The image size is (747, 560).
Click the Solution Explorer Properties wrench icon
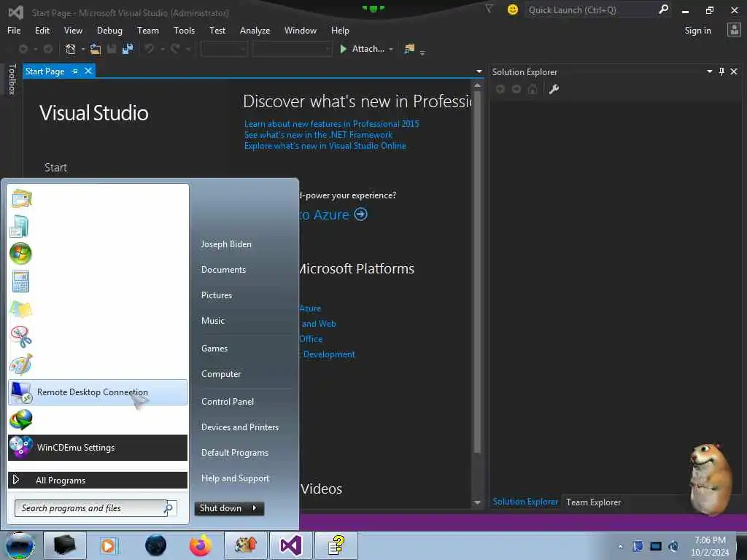[x=554, y=89]
